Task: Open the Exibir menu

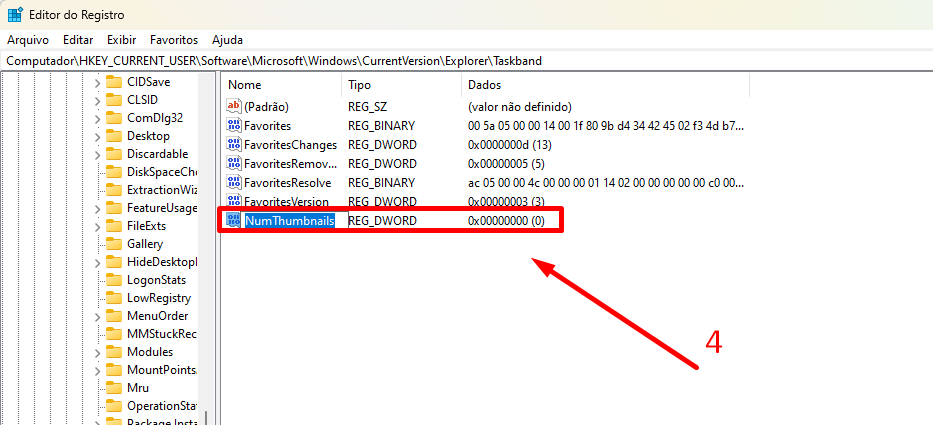Action: tap(121, 40)
